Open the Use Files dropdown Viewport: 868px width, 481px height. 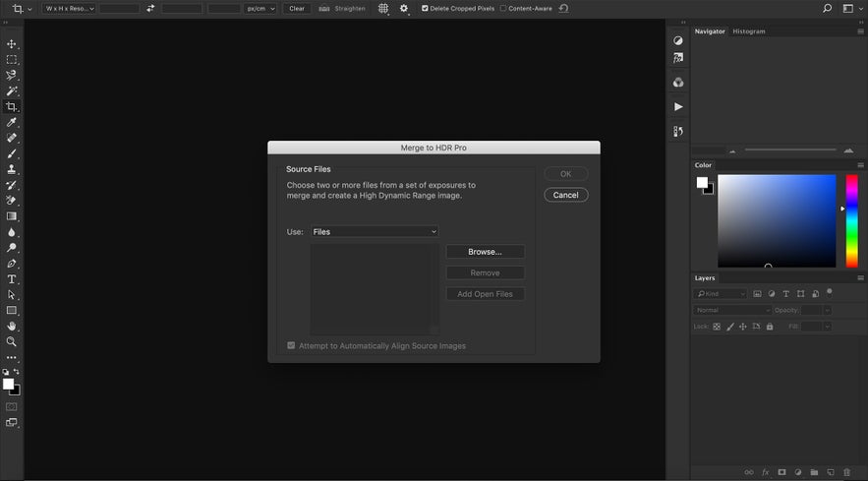[x=375, y=232]
